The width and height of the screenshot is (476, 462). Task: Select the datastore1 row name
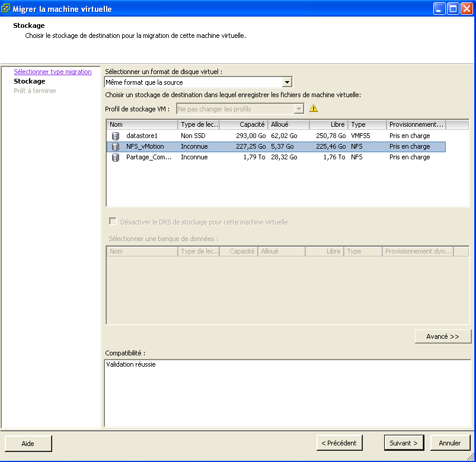(x=142, y=136)
